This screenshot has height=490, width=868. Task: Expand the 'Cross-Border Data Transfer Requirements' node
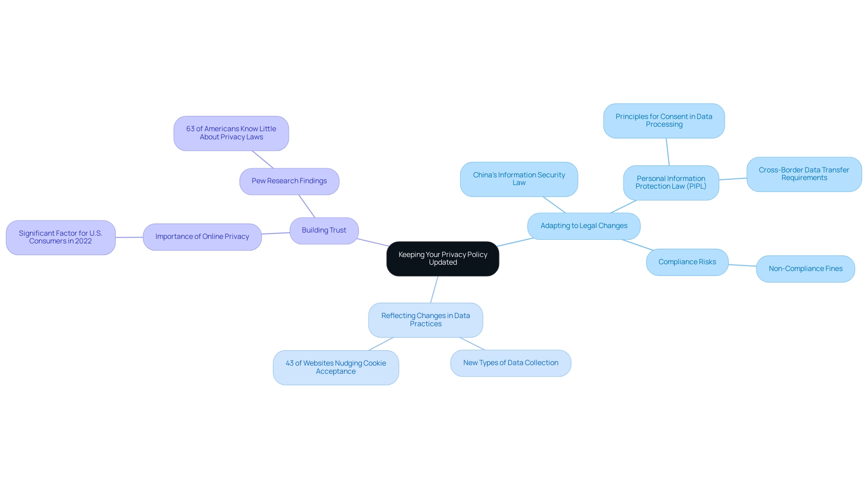pos(804,174)
